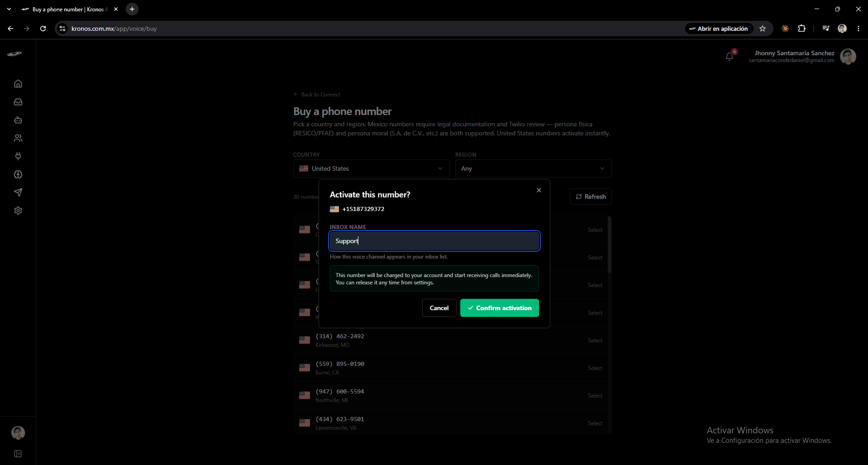Click the browser back arrow

coord(10,29)
